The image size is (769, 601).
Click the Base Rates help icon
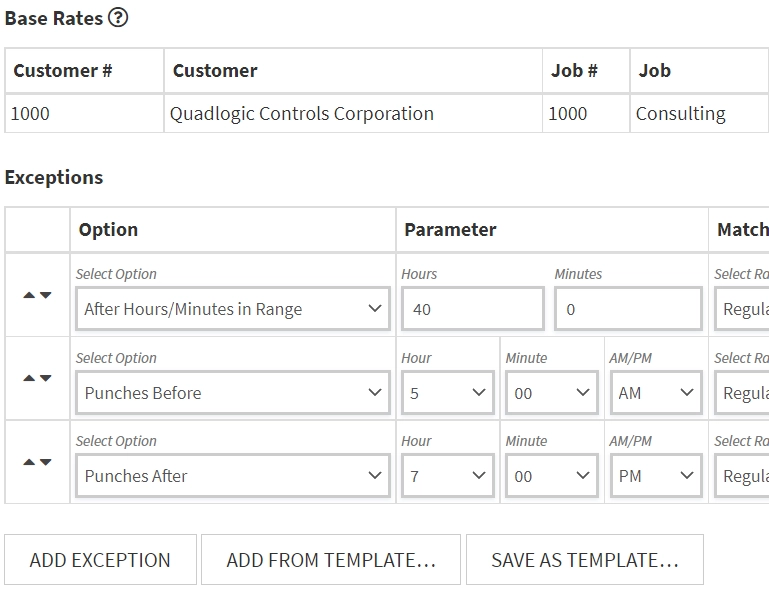click(118, 18)
